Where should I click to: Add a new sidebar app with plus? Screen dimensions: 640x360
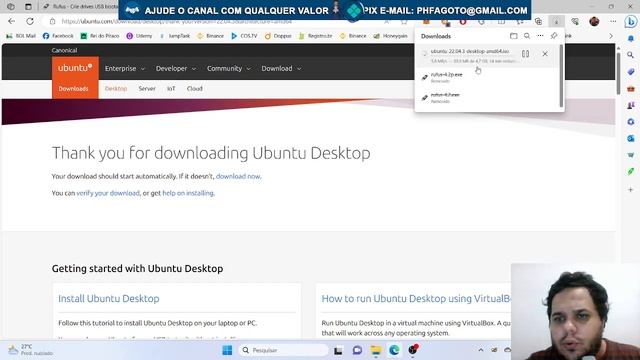click(x=631, y=190)
